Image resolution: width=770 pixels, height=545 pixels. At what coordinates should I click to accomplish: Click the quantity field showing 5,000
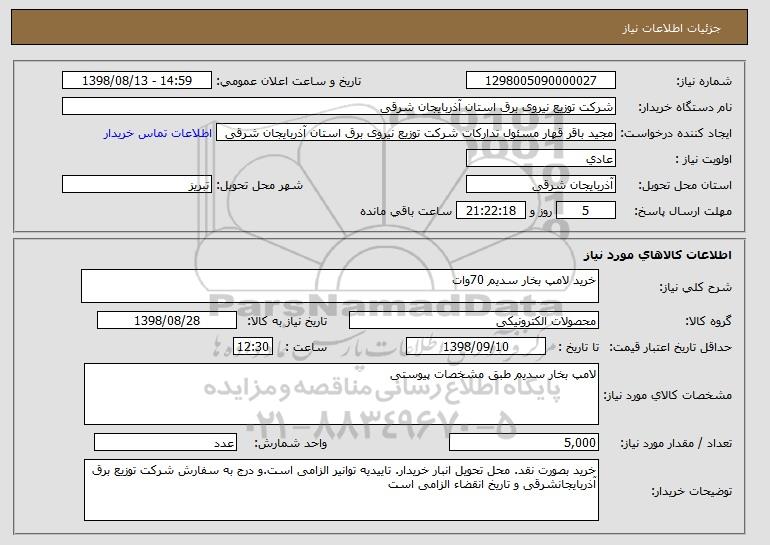coord(524,443)
